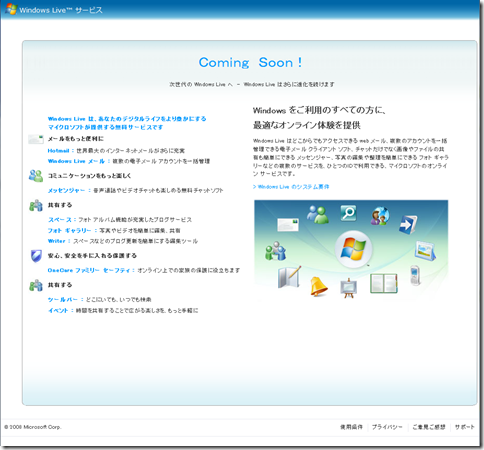Click the ご意見ご感想 footer link
Viewport: 484px width, 450px height.
pyautogui.click(x=429, y=427)
